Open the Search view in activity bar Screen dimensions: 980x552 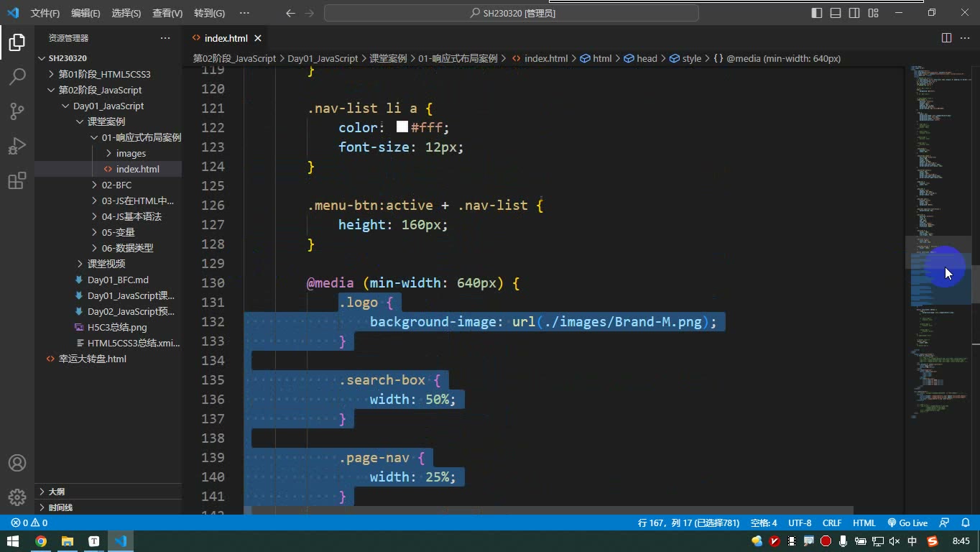click(x=17, y=76)
